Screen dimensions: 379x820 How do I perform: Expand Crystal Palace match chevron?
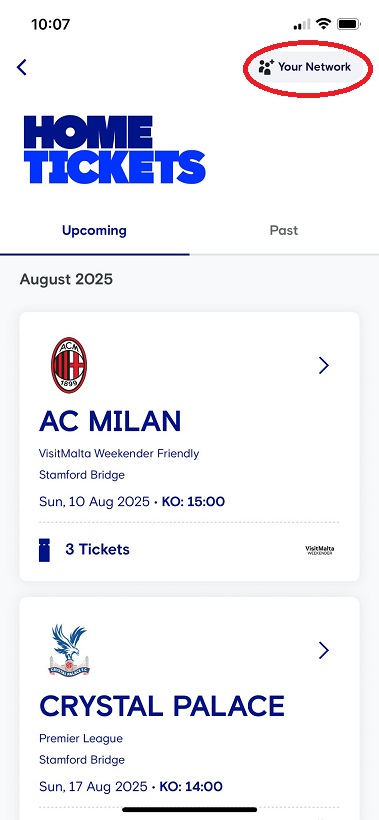pos(324,651)
